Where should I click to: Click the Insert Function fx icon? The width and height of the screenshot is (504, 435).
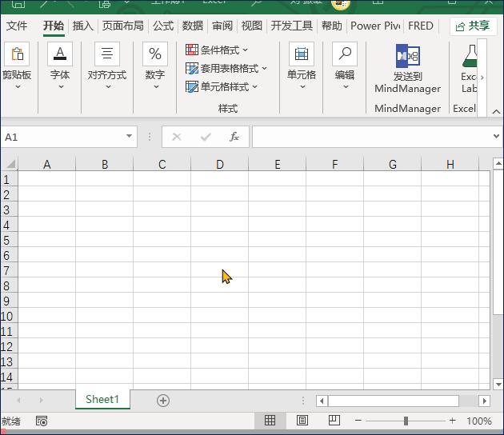(x=234, y=137)
